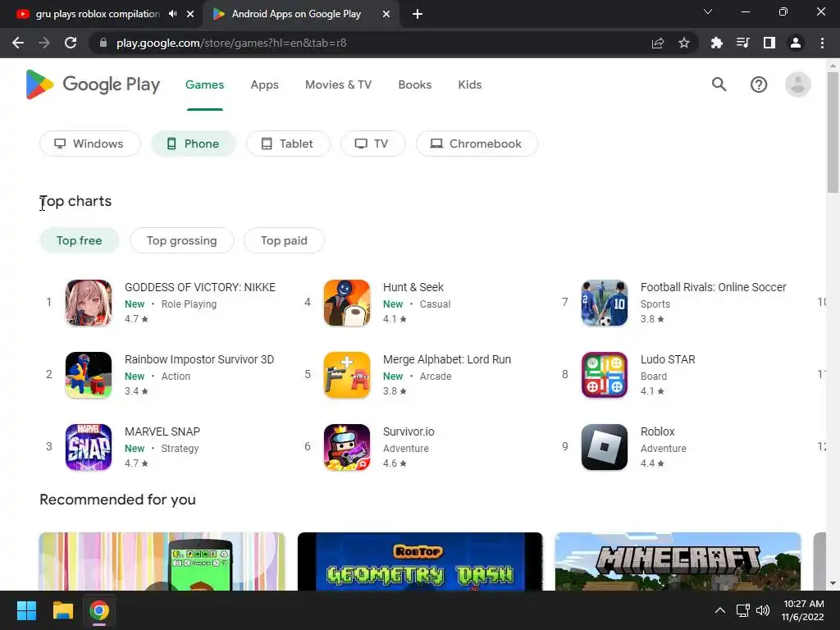Open Football Rivals: Online Soccer title

[x=713, y=287]
